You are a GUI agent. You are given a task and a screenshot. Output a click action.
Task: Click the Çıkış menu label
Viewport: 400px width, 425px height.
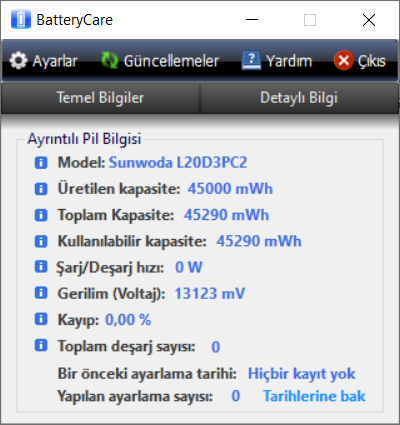[x=372, y=61]
